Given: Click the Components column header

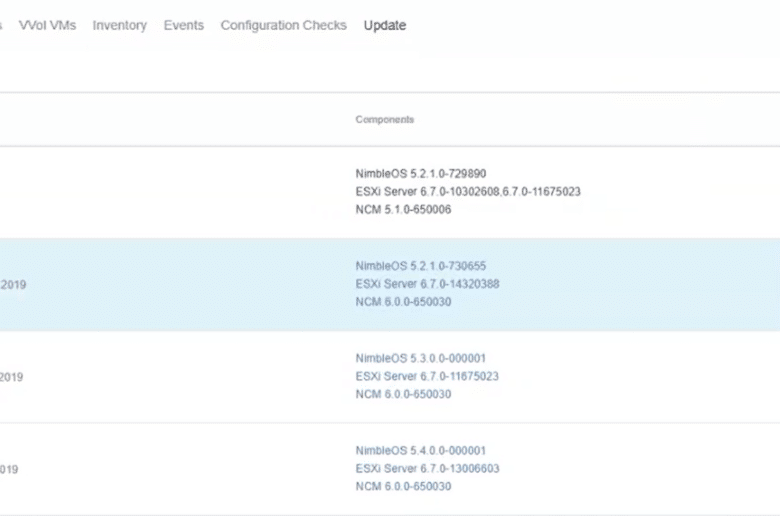Looking at the screenshot, I should [385, 119].
